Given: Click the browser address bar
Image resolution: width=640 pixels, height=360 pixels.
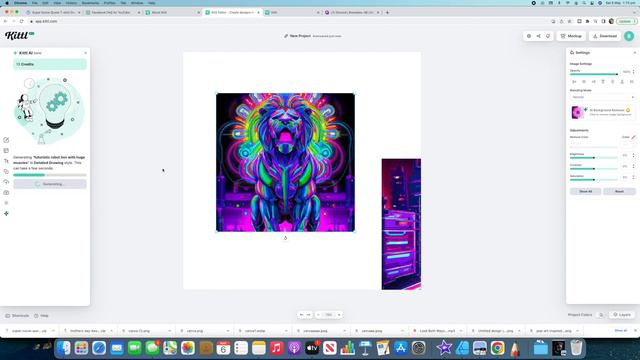Looking at the screenshot, I should tap(286, 21).
